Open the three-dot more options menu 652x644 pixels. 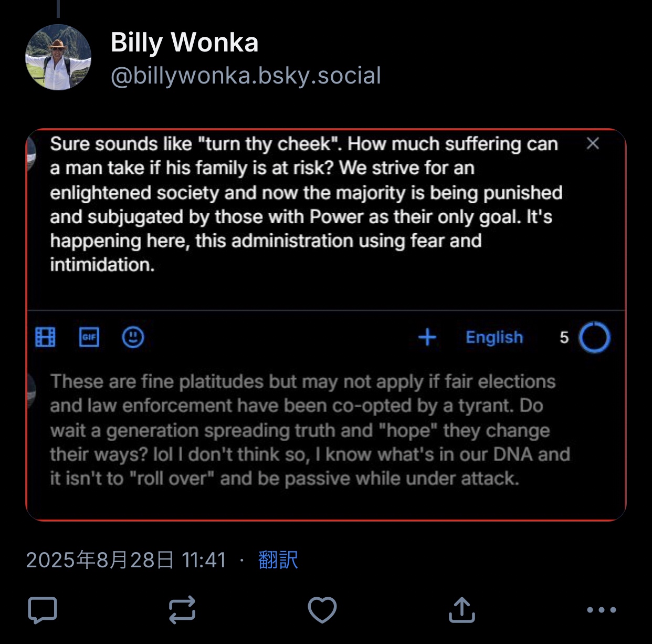pyautogui.click(x=601, y=610)
